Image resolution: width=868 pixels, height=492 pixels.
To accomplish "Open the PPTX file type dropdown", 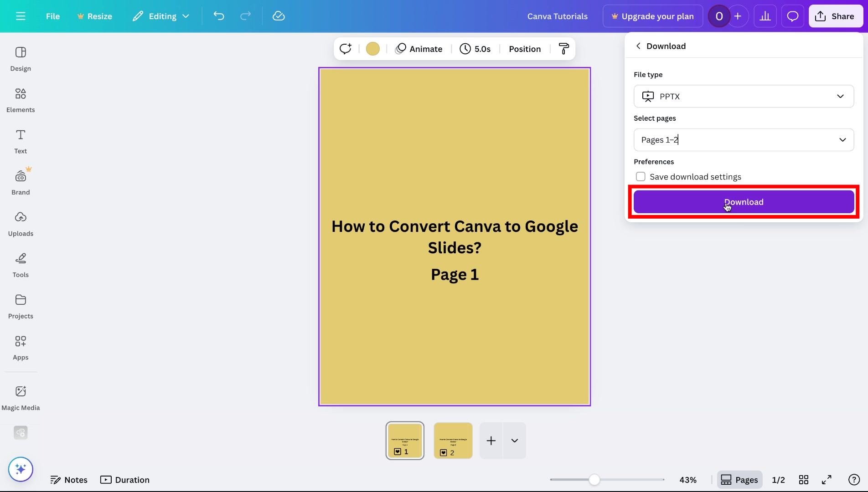I will click(x=744, y=96).
